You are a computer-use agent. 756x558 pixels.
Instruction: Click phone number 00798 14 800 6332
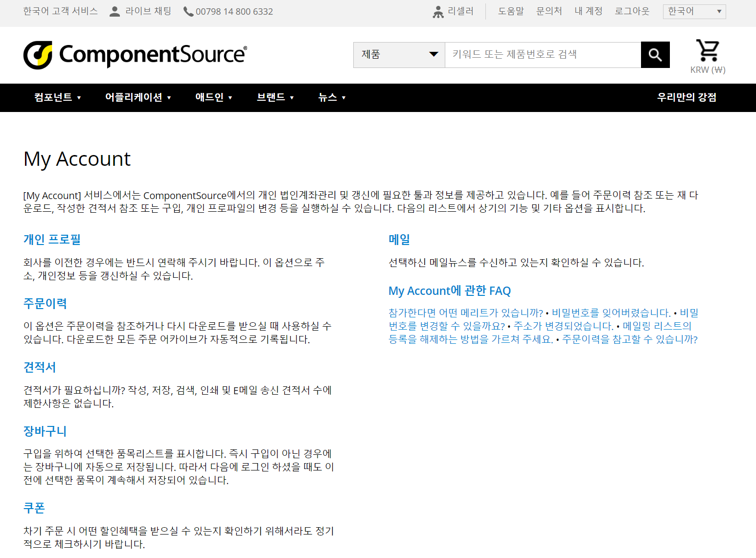coord(234,12)
